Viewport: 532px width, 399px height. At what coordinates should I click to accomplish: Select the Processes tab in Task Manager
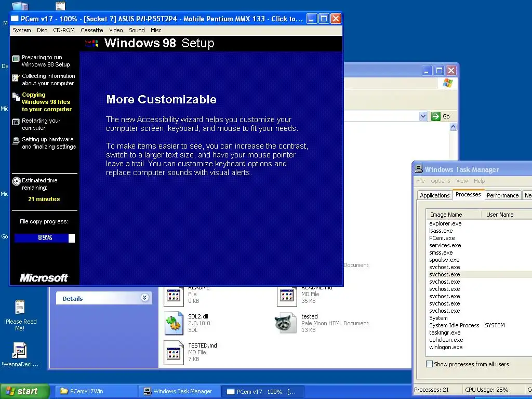468,194
